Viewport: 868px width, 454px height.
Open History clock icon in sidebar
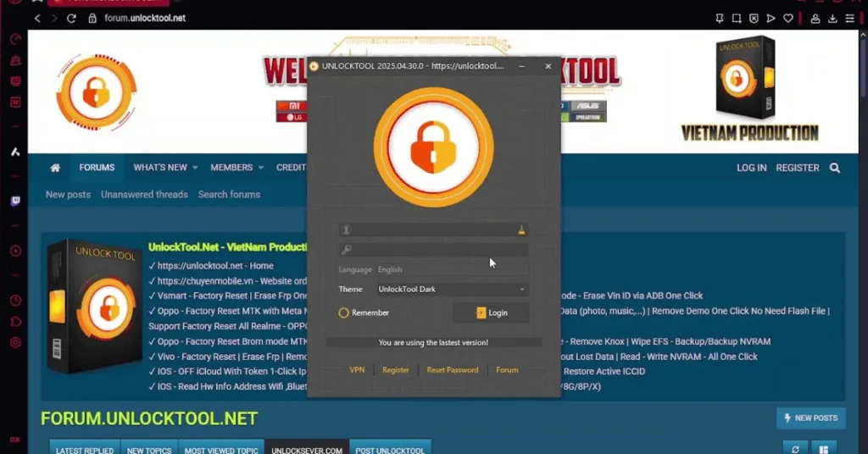tap(15, 301)
